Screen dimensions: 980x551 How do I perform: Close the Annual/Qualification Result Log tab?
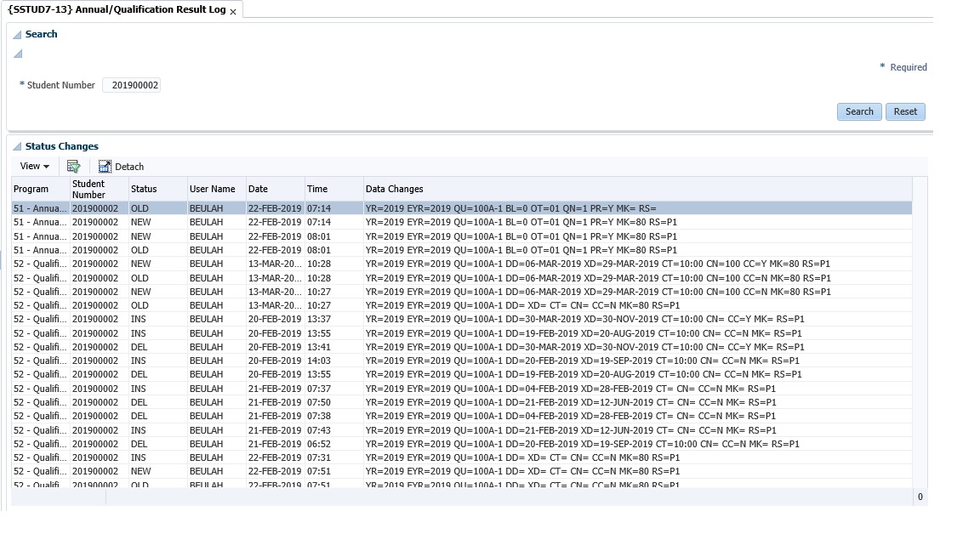[x=233, y=12]
